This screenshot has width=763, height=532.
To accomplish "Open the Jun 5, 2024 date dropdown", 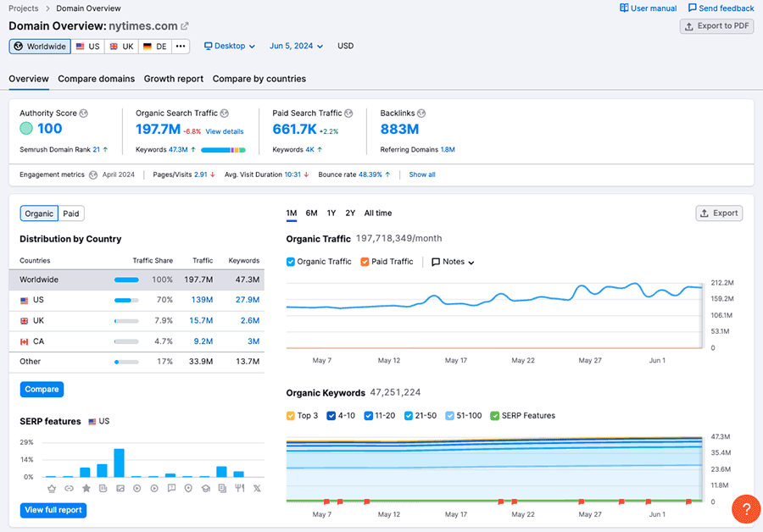I will pyautogui.click(x=296, y=47).
